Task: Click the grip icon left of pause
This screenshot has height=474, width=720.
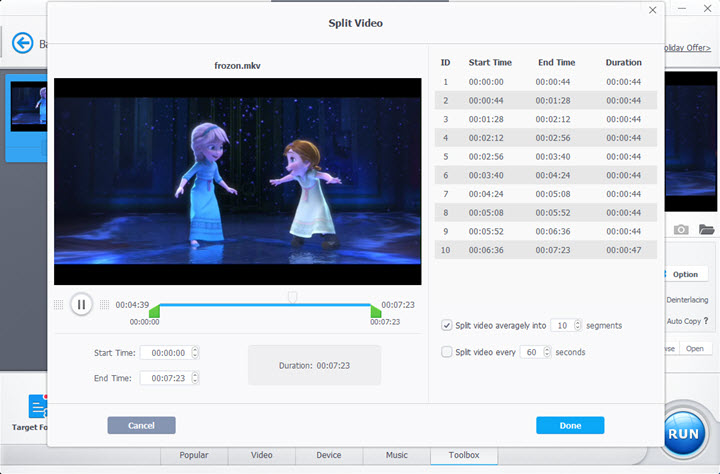Action: pos(59,305)
